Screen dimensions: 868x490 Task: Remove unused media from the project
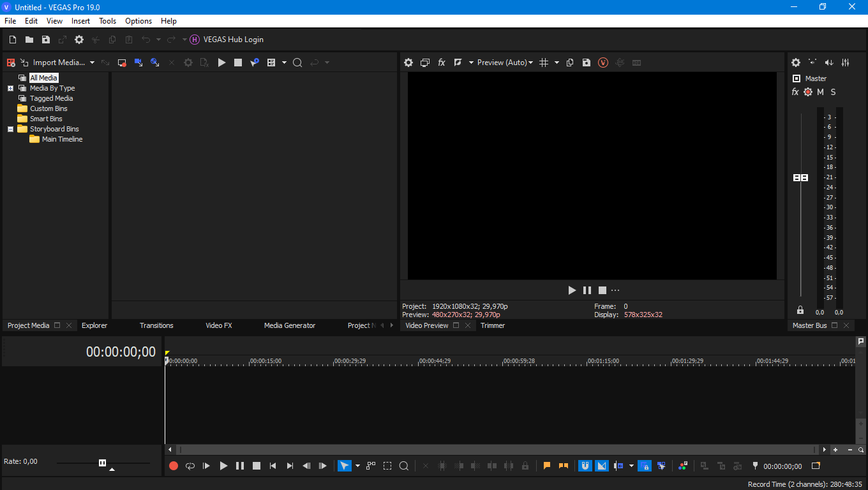point(11,63)
